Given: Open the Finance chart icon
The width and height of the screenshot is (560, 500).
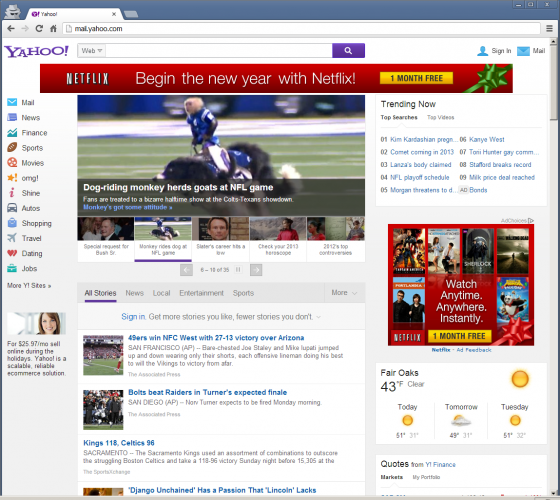Looking at the screenshot, I should coord(12,132).
